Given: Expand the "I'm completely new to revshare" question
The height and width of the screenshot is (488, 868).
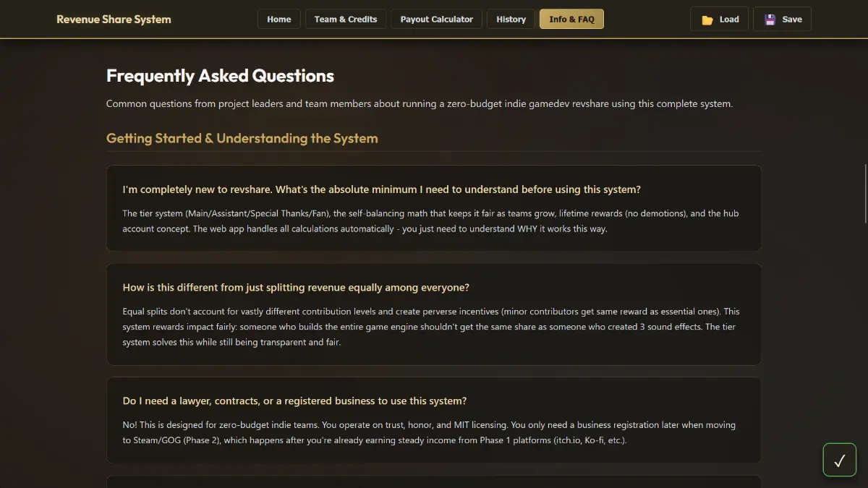Looking at the screenshot, I should [381, 189].
